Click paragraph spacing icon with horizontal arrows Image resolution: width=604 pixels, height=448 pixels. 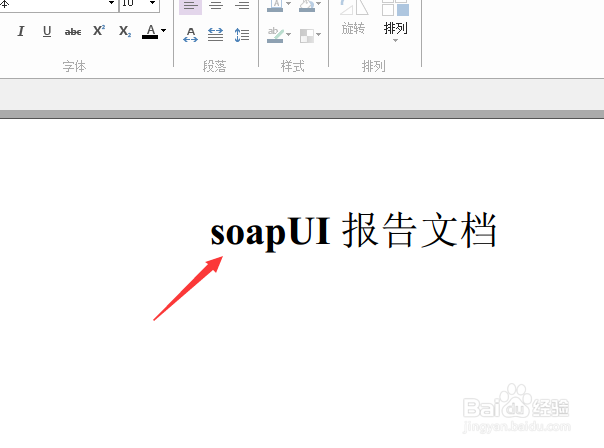coord(216,35)
